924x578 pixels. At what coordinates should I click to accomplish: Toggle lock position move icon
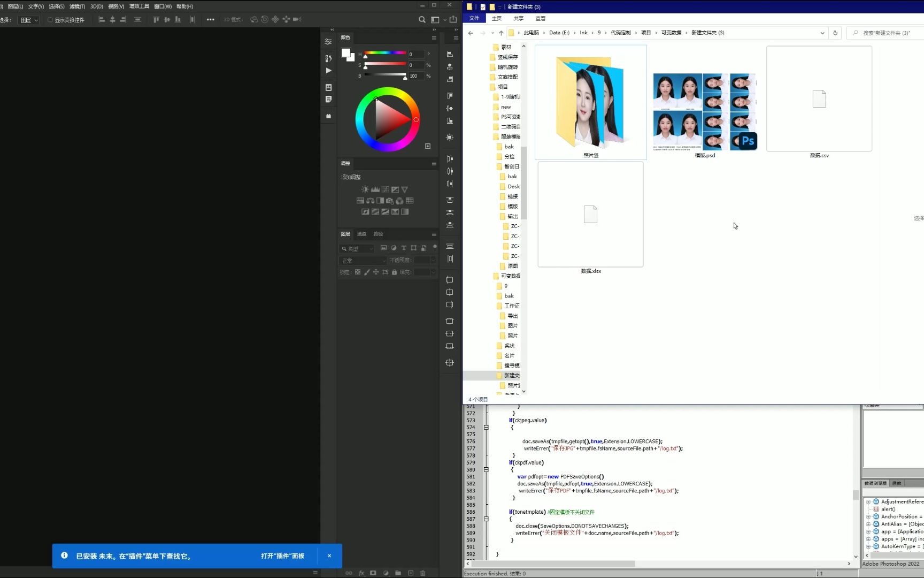click(x=376, y=272)
